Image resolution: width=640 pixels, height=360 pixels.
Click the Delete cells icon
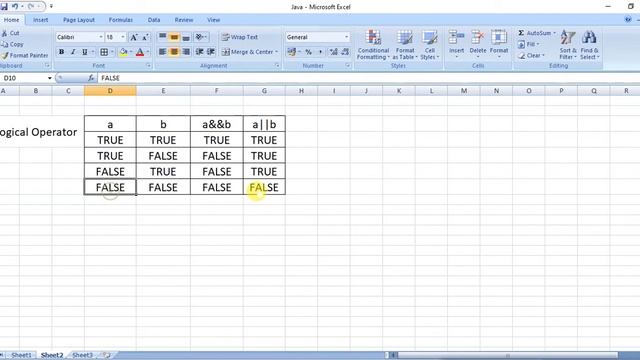478,38
